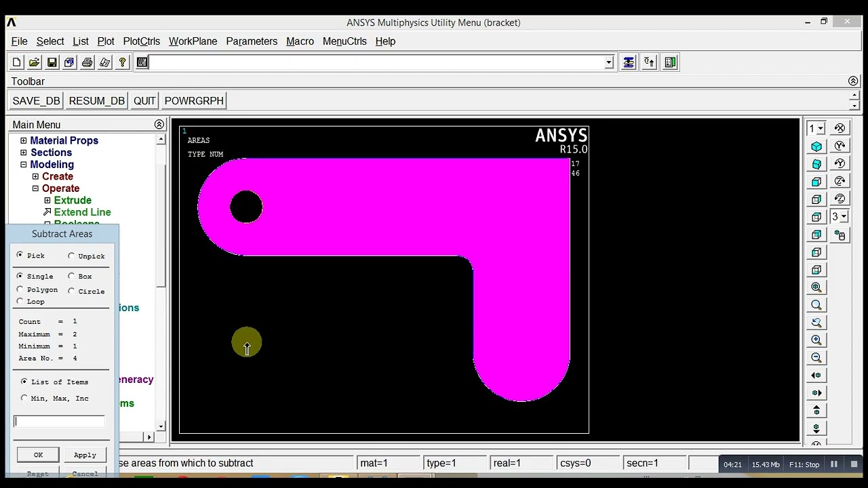Viewport: 868px width, 488px height.
Task: Open the MenuCtrls menu
Action: [x=344, y=41]
